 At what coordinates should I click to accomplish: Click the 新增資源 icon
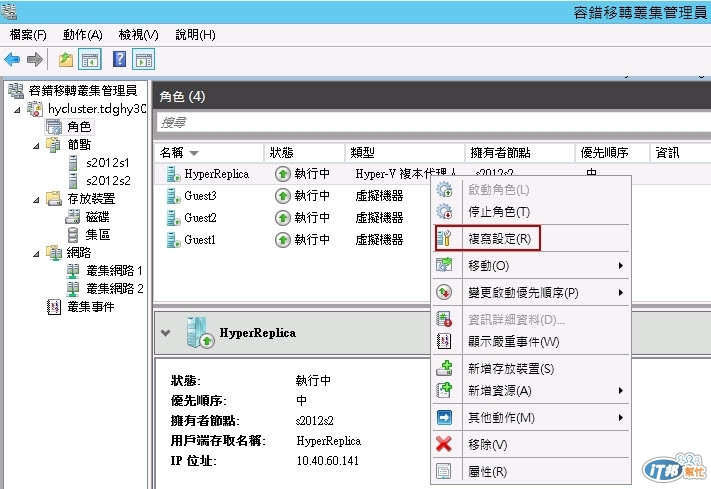tap(444, 390)
